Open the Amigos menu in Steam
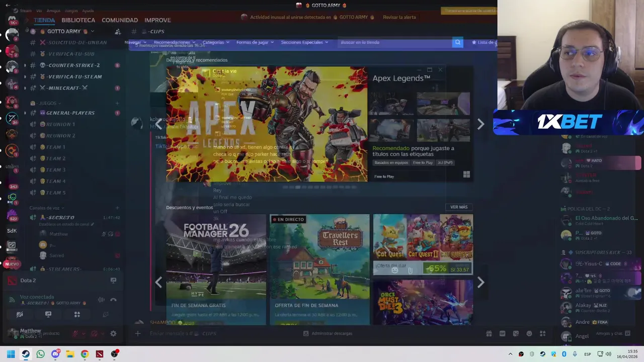 (53, 11)
